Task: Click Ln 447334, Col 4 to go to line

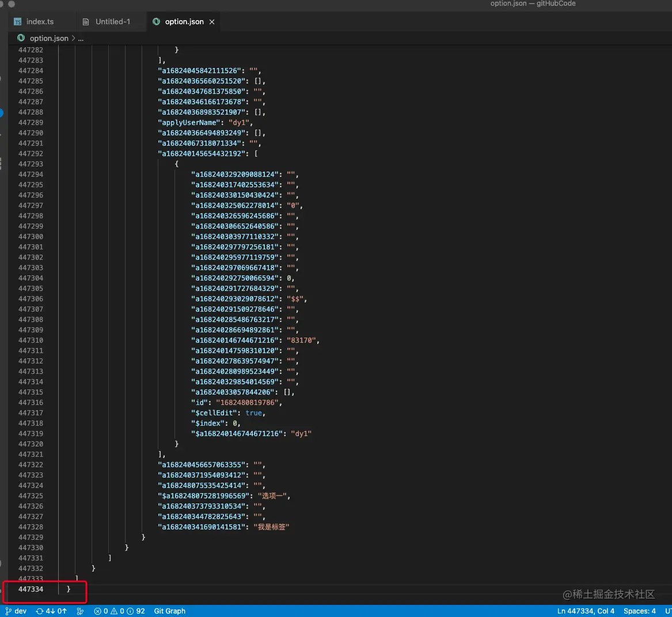Action: pyautogui.click(x=586, y=611)
